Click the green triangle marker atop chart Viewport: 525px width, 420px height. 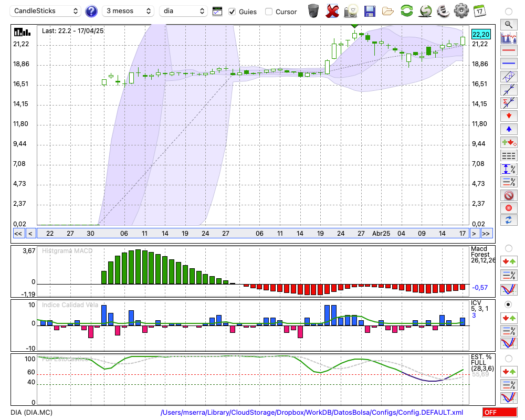click(355, 26)
